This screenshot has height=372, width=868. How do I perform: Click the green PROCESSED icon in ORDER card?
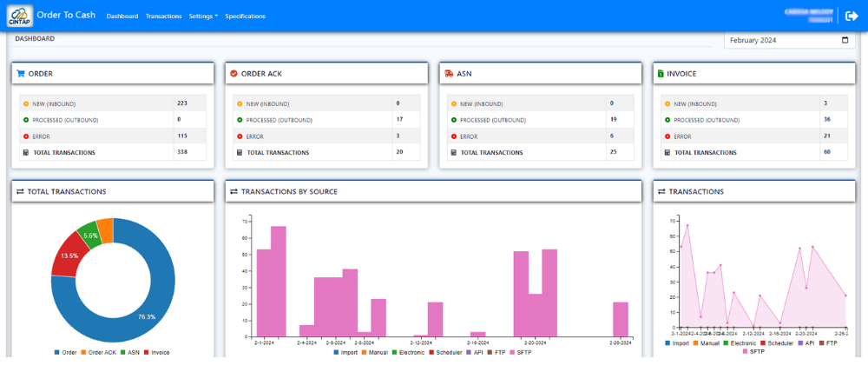[26, 120]
